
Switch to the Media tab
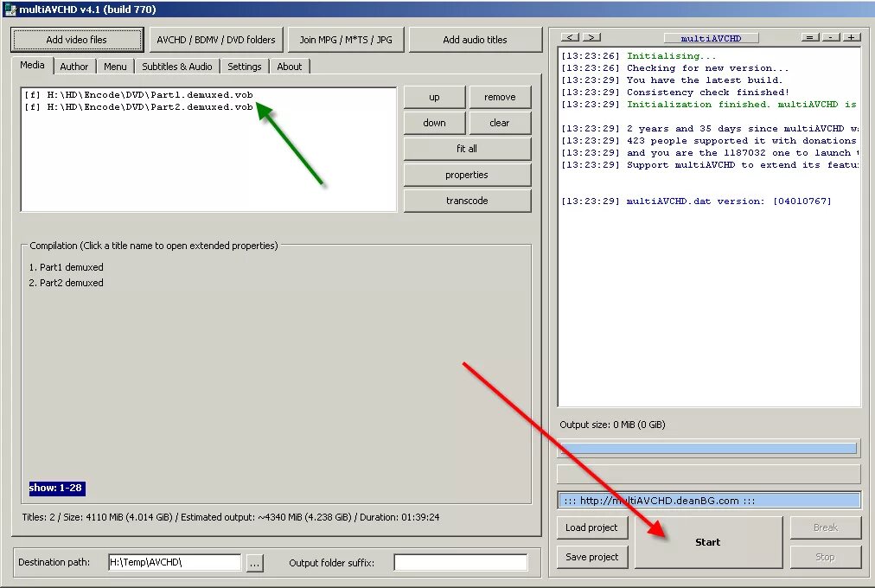tap(32, 65)
